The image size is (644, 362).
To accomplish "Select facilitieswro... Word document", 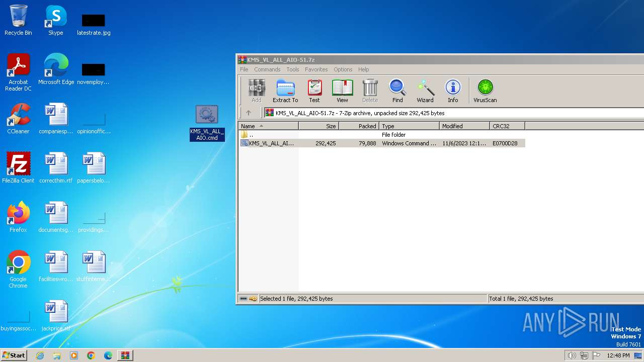I will point(56,266).
